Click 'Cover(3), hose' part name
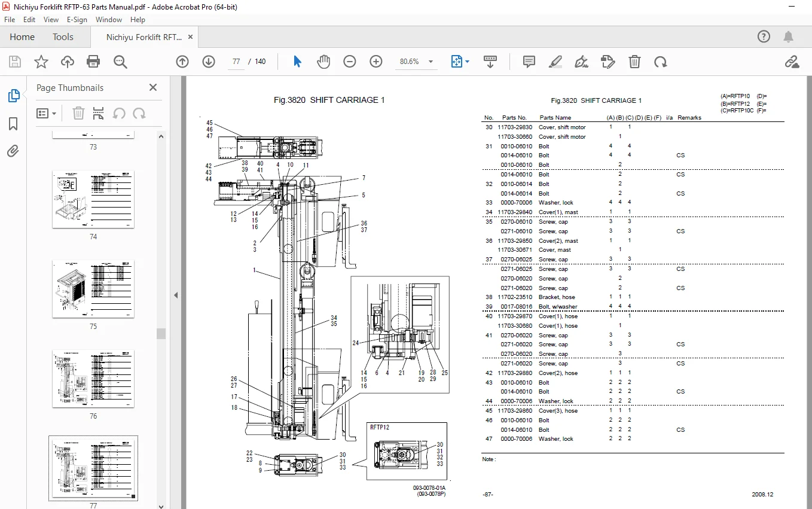Image resolution: width=812 pixels, height=509 pixels. click(x=558, y=410)
